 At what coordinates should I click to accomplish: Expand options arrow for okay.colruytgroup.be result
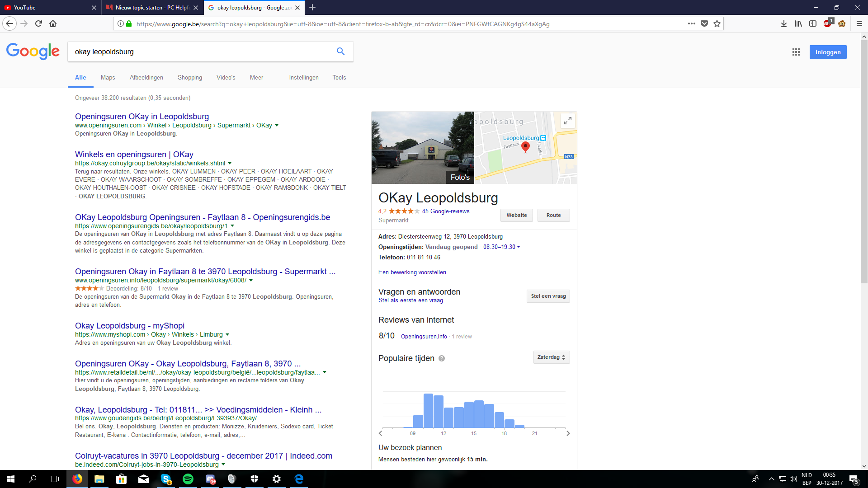coord(230,164)
